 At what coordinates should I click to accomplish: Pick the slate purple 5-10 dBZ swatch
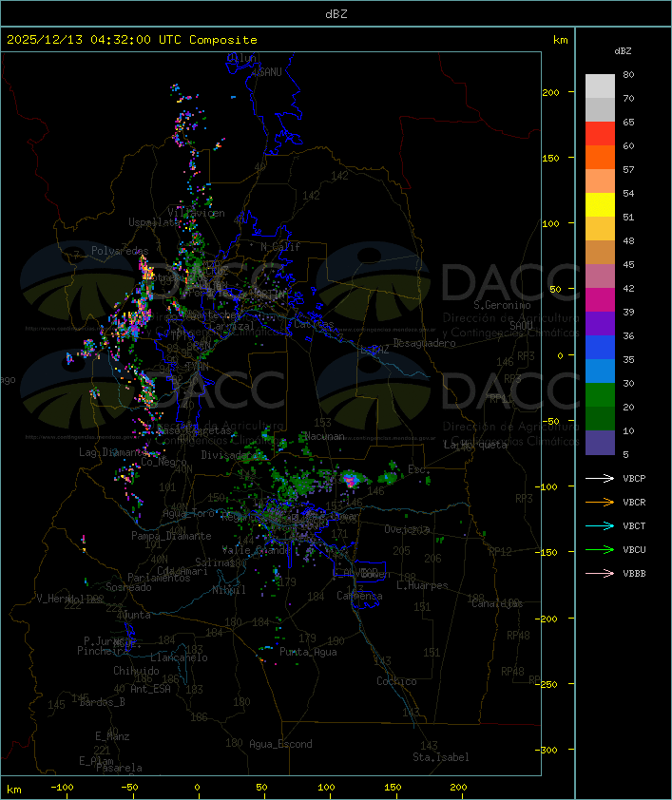[600, 443]
